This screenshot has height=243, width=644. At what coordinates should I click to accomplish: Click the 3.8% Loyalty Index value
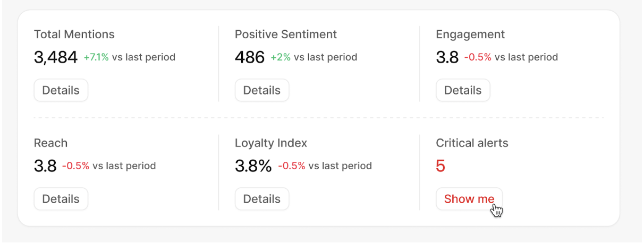[x=253, y=166]
